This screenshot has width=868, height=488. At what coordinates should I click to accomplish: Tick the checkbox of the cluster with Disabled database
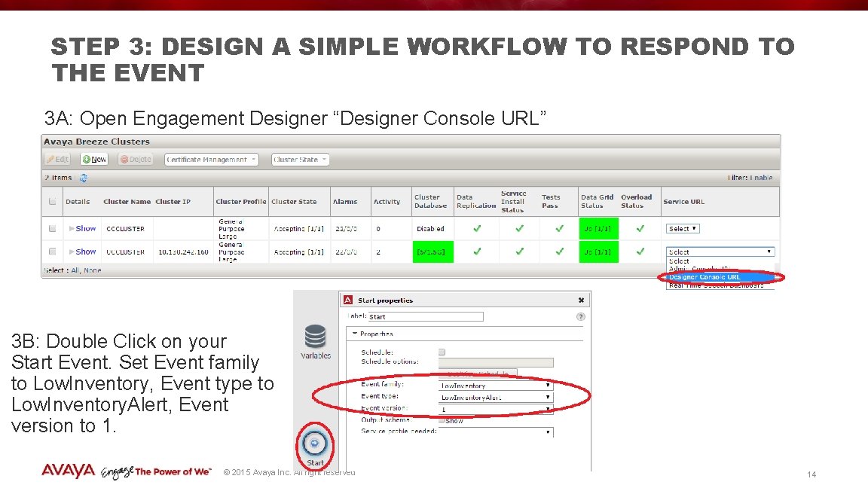click(52, 228)
